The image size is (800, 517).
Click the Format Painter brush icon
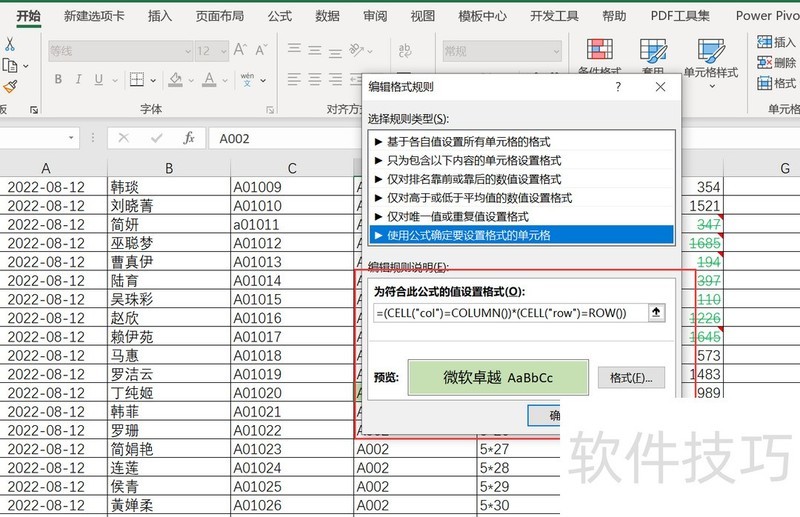click(x=9, y=87)
